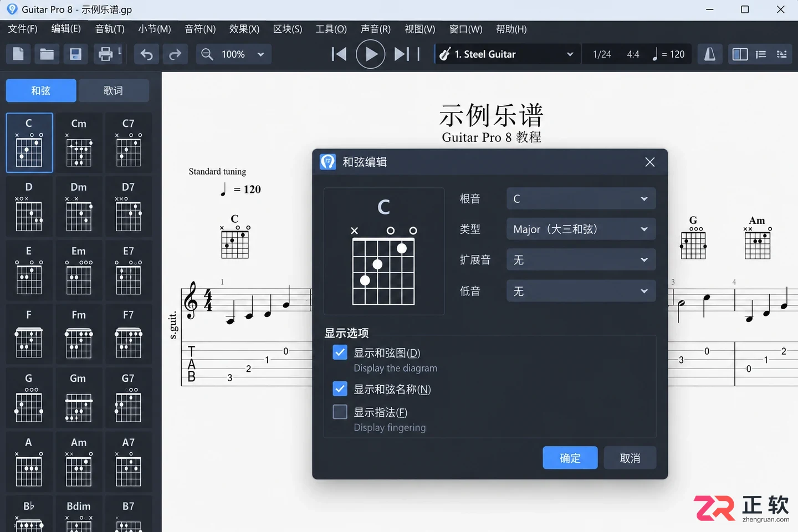The width and height of the screenshot is (798, 532).
Task: Start playback with the play button
Action: click(370, 54)
